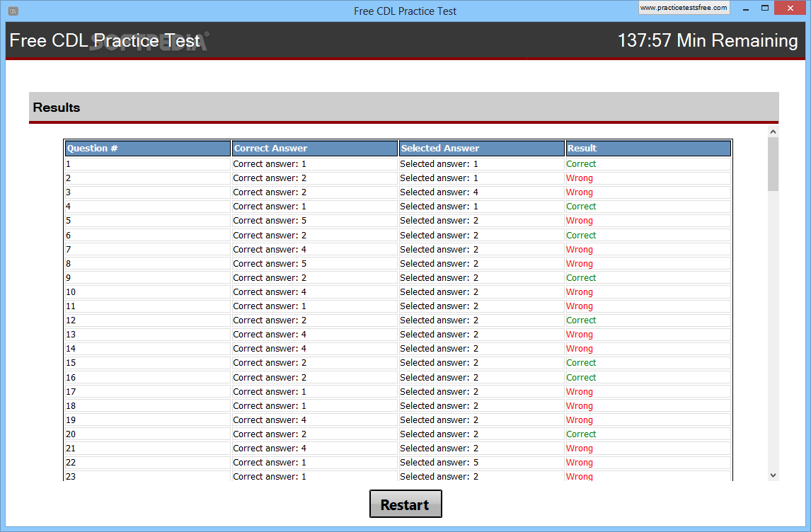This screenshot has width=811, height=532.
Task: Click the Correct result for question 15
Action: 581,363
